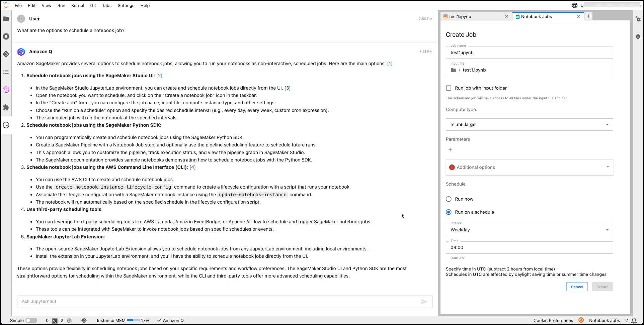Open citation link [2] after Studio UI

click(159, 76)
